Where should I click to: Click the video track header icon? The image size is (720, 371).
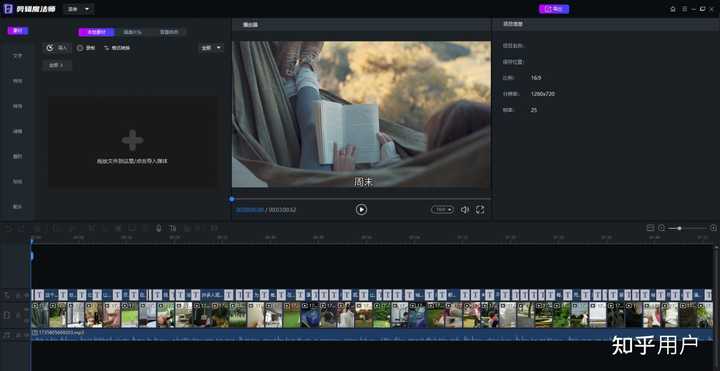[7, 315]
